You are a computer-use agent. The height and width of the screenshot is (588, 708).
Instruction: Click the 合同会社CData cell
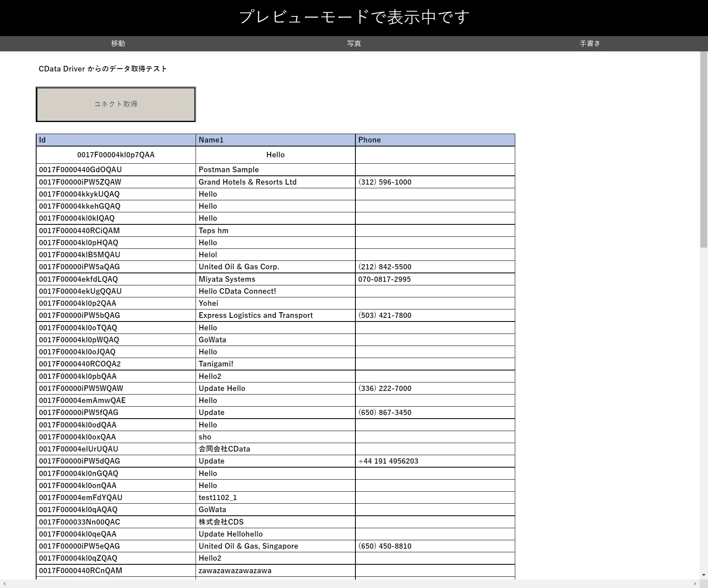coord(224,449)
